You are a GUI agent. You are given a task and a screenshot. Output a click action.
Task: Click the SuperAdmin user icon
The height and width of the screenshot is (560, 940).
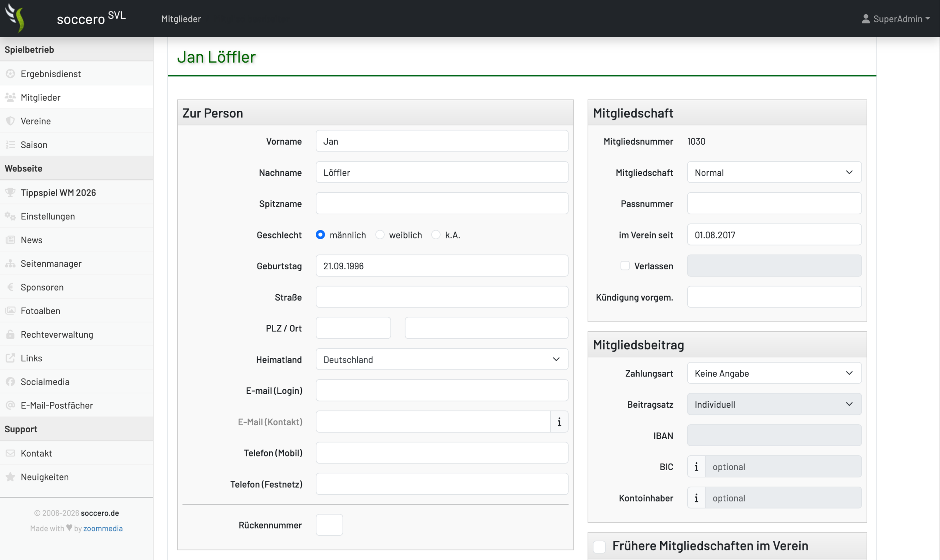pyautogui.click(x=865, y=18)
